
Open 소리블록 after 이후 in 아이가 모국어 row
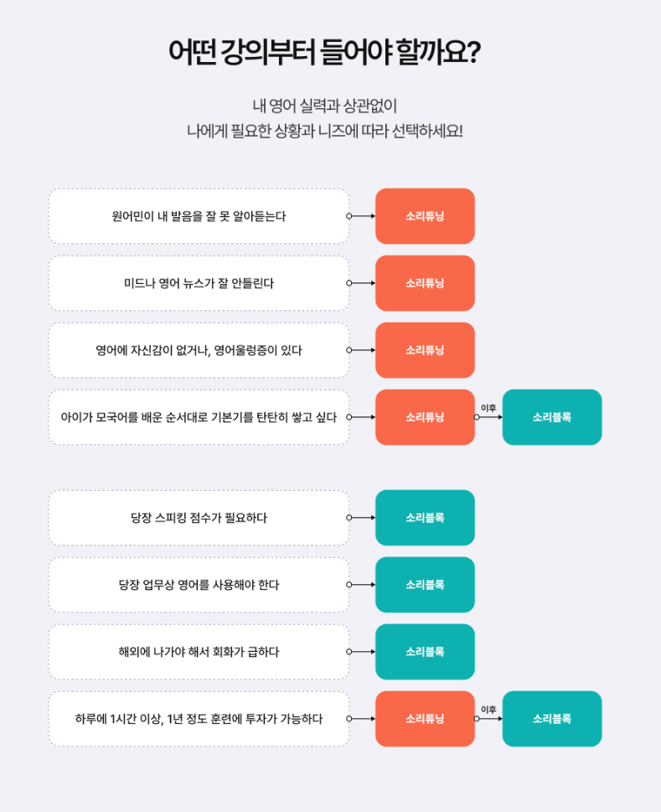click(552, 417)
